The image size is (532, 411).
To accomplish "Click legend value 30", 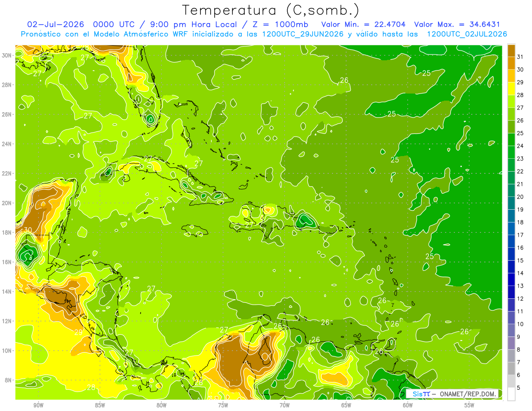I will [520, 70].
